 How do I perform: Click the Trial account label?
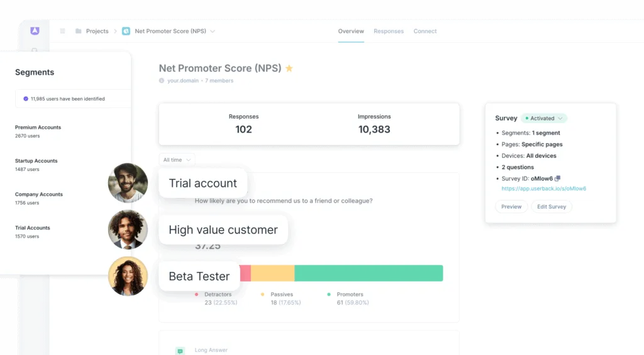203,183
